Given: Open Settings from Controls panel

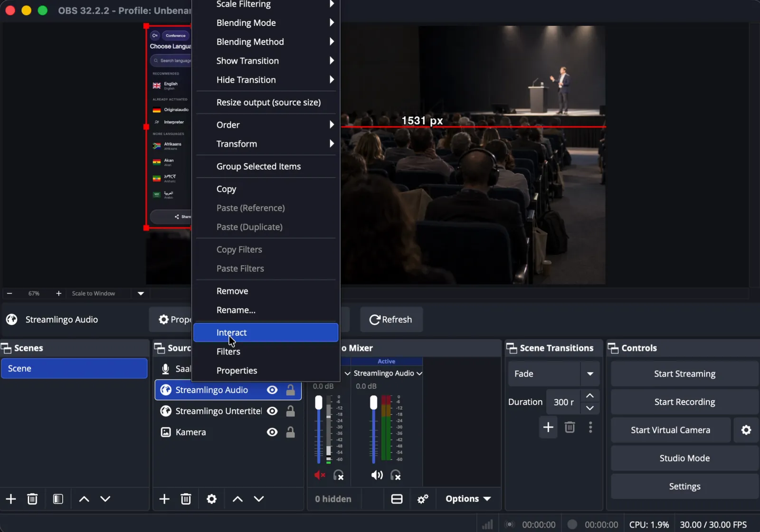Looking at the screenshot, I should click(x=684, y=486).
